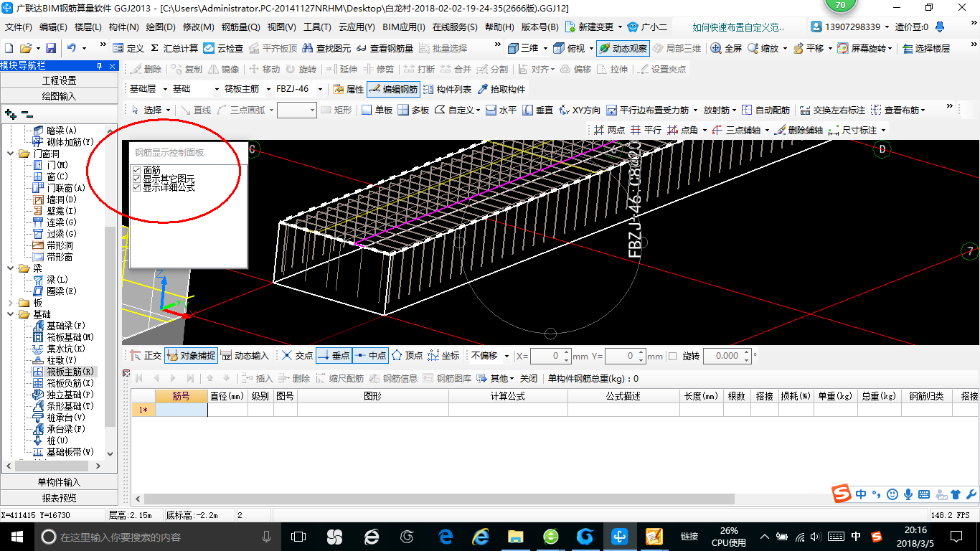Click Windows Start button
The image size is (980, 551).
pos(17,536)
